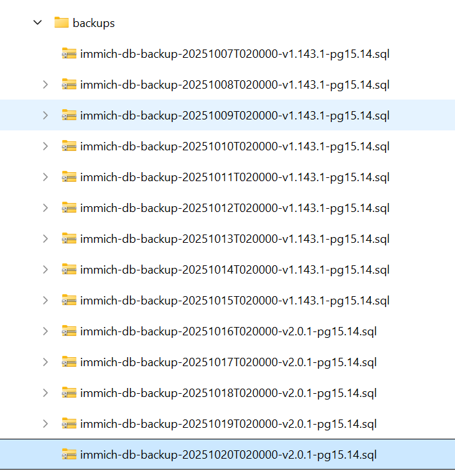Select immich-db-backup-20251017T020000-v2.0.1-pg15.14.sql
This screenshot has width=455, height=476.
pyautogui.click(x=228, y=362)
